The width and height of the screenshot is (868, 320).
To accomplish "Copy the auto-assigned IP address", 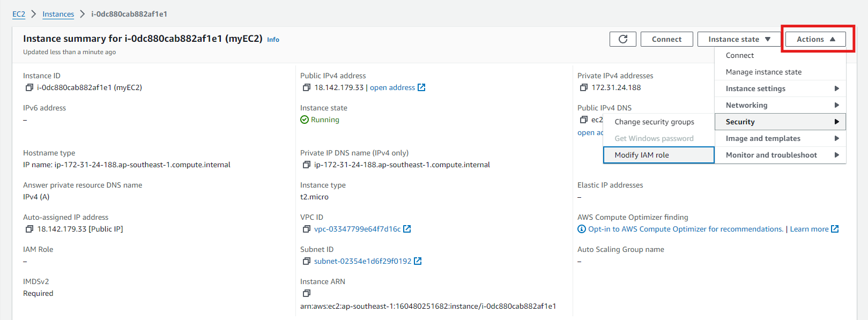I will [x=29, y=229].
